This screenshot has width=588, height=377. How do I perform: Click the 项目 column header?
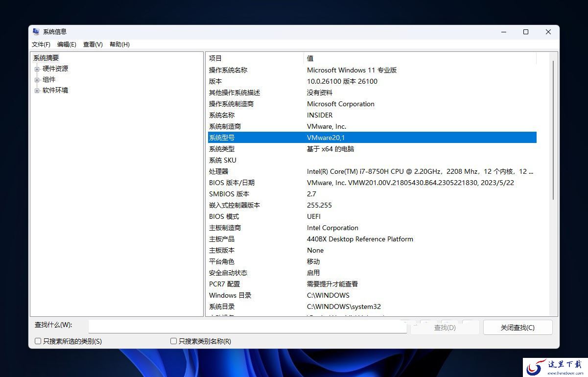(x=255, y=58)
